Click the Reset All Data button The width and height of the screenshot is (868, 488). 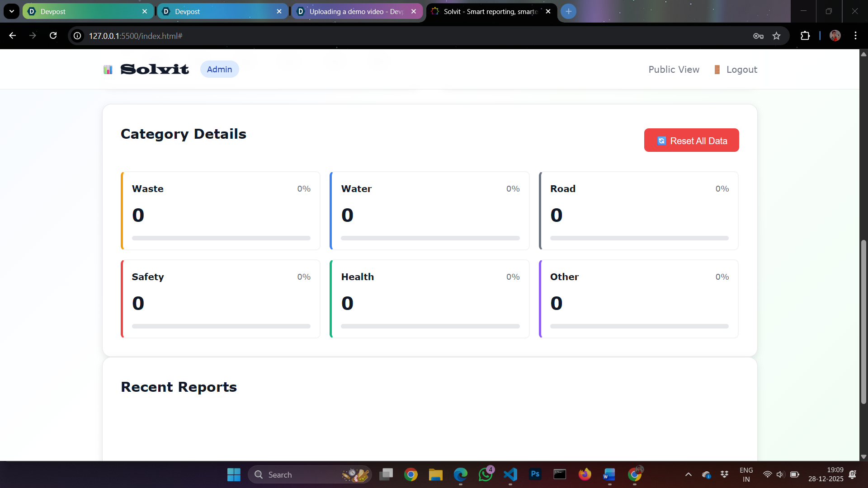tap(691, 141)
